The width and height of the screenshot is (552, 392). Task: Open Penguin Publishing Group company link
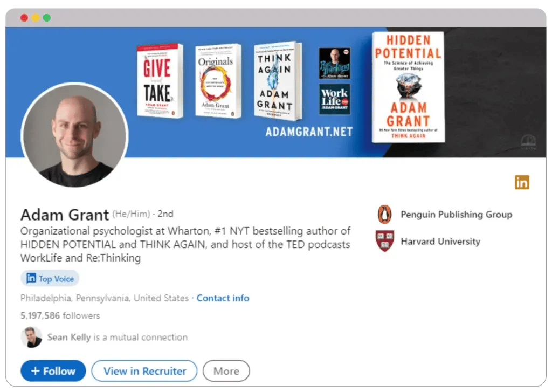pyautogui.click(x=457, y=215)
